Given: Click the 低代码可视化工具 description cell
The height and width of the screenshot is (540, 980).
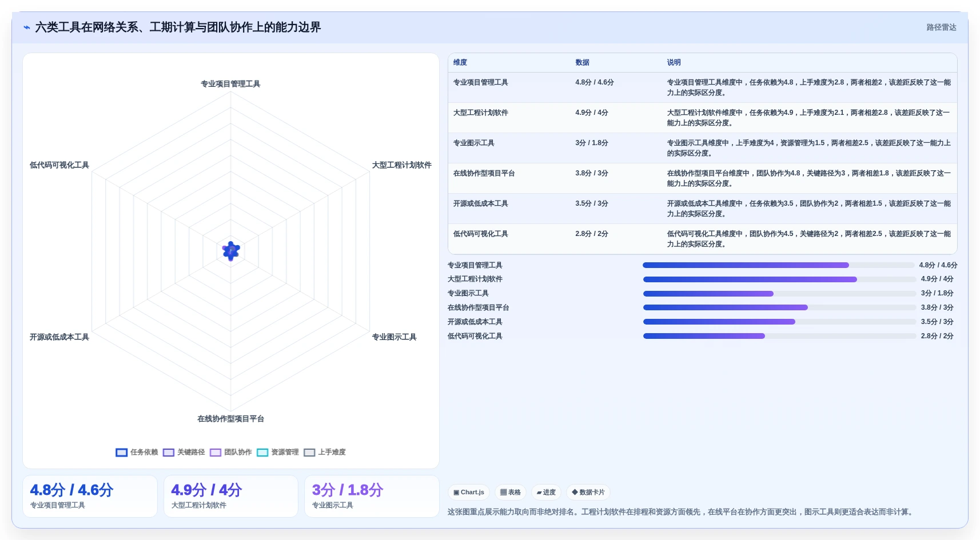Looking at the screenshot, I should click(x=809, y=239).
